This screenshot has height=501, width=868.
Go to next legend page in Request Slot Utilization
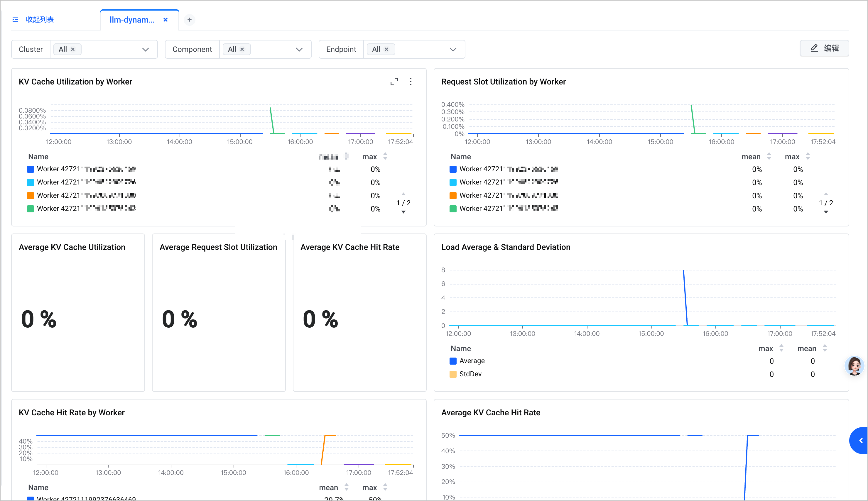coord(826,212)
